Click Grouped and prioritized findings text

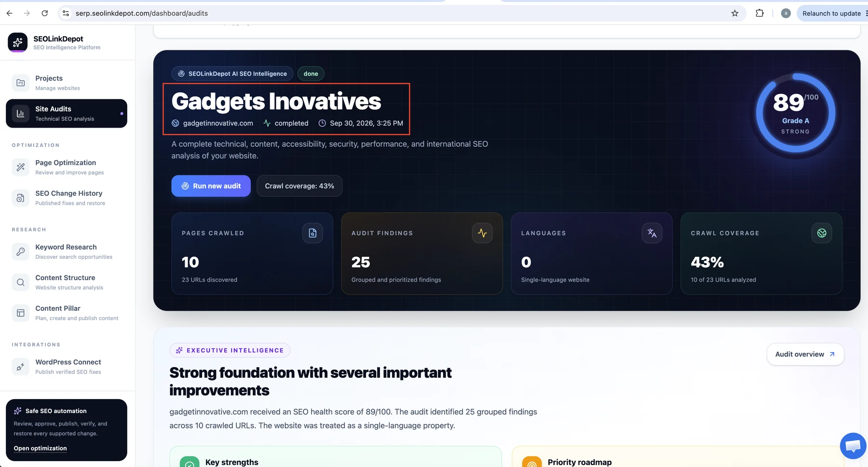coord(396,280)
